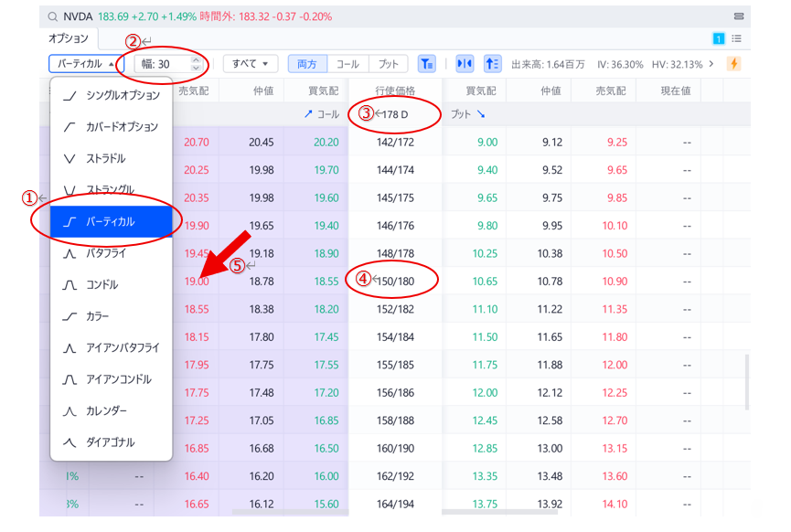Click the options filter funnel icon
Image resolution: width=791 pixels, height=532 pixels.
[427, 64]
